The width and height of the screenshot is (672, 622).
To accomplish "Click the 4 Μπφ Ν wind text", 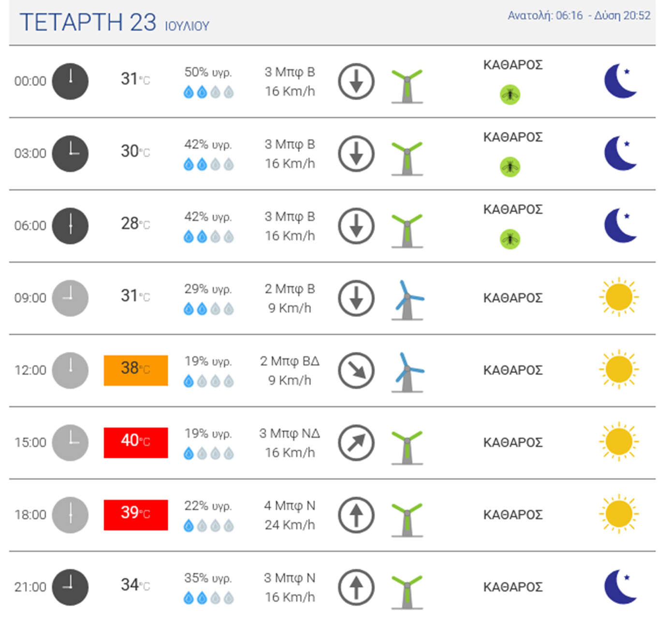I will [290, 506].
